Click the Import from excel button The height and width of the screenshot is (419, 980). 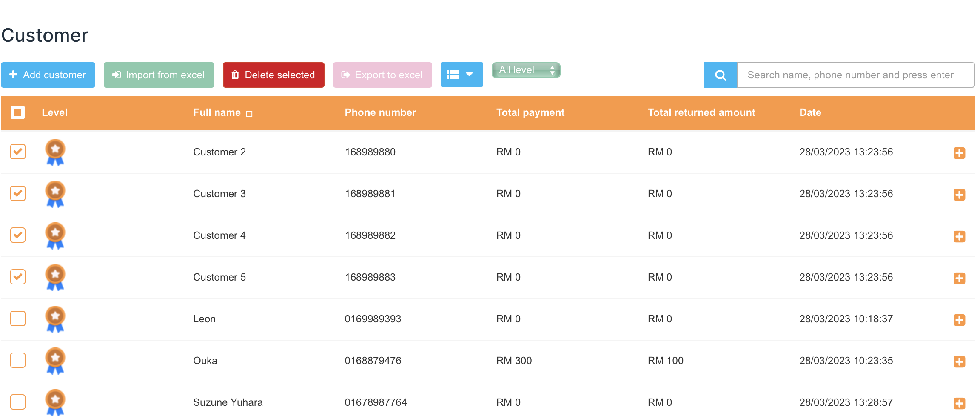pyautogui.click(x=159, y=75)
